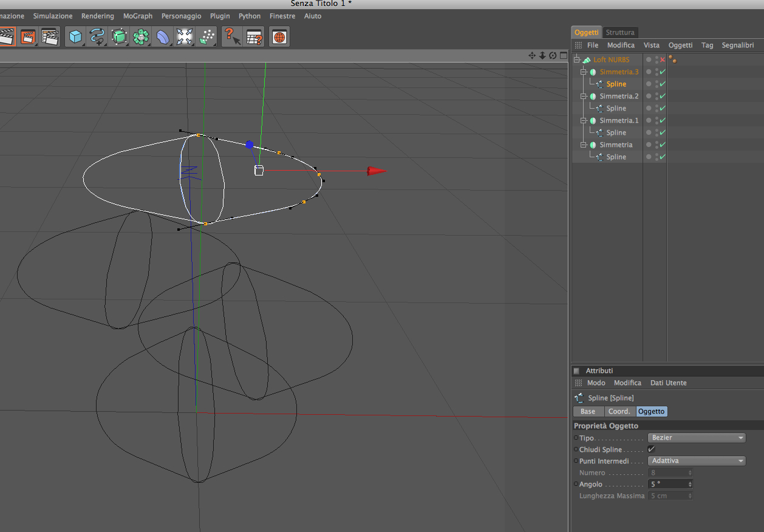764x532 pixels.
Task: Open the particle emitter icon
Action: [207, 37]
